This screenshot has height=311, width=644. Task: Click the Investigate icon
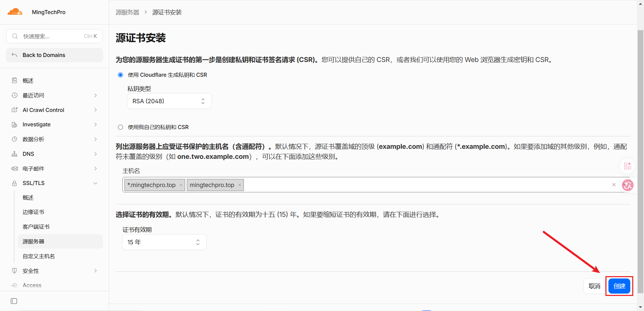pyautogui.click(x=14, y=124)
